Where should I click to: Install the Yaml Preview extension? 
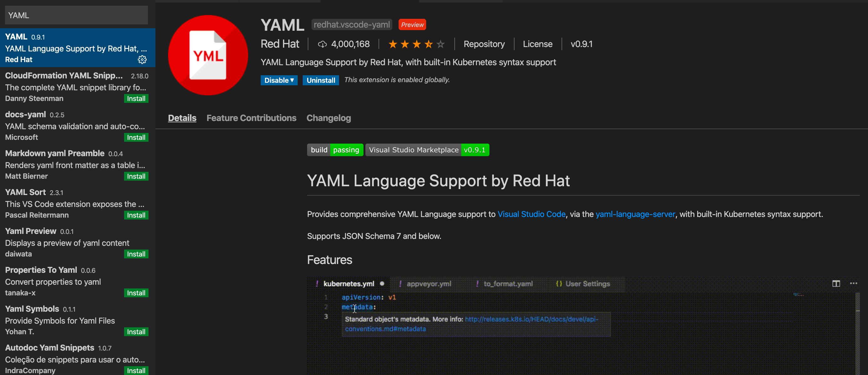(136, 254)
